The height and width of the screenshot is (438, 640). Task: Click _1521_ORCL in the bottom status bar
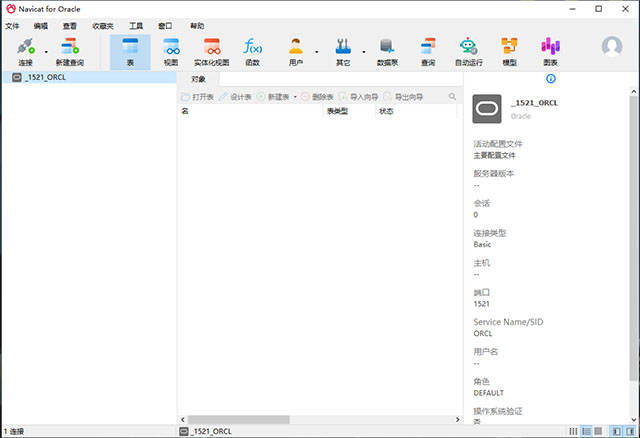pyautogui.click(x=206, y=431)
